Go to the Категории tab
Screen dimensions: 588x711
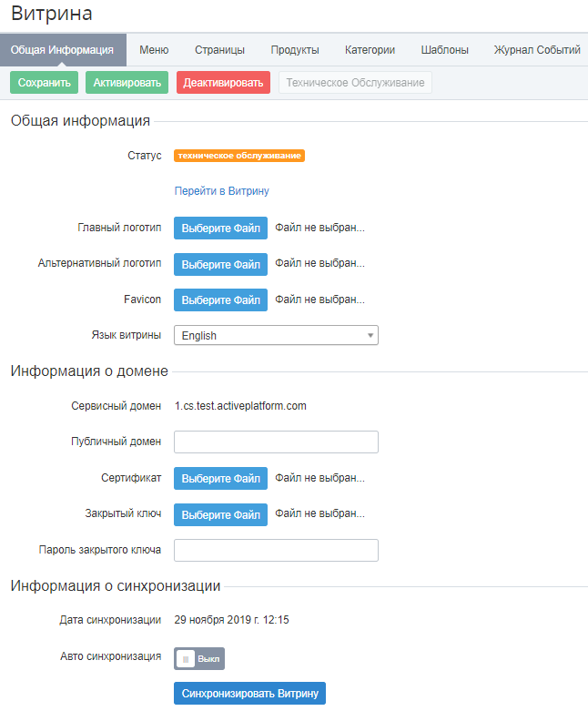point(370,50)
